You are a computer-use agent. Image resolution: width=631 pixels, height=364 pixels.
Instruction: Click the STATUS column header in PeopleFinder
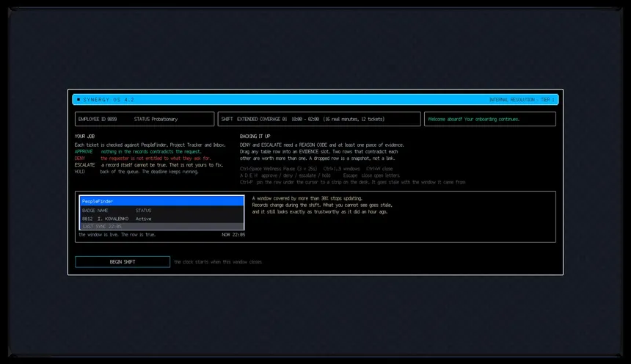coord(143,211)
